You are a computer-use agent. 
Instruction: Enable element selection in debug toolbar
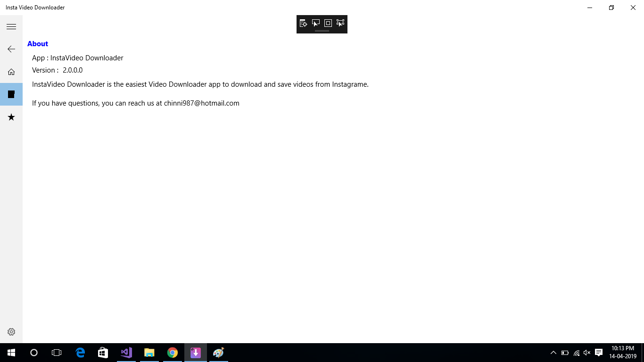316,23
